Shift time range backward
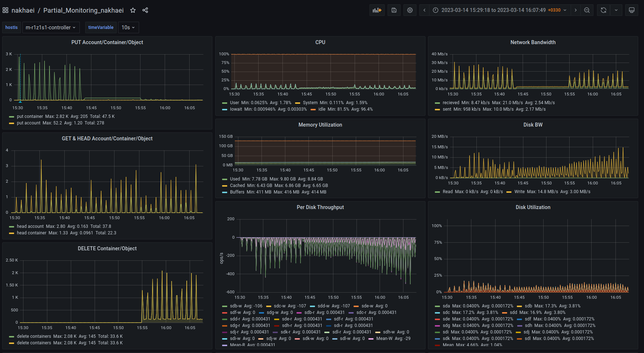 click(424, 10)
